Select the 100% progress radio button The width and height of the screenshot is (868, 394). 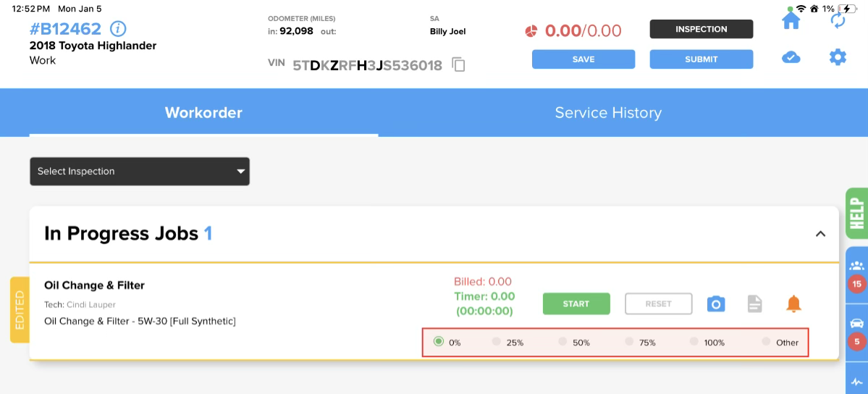point(694,342)
